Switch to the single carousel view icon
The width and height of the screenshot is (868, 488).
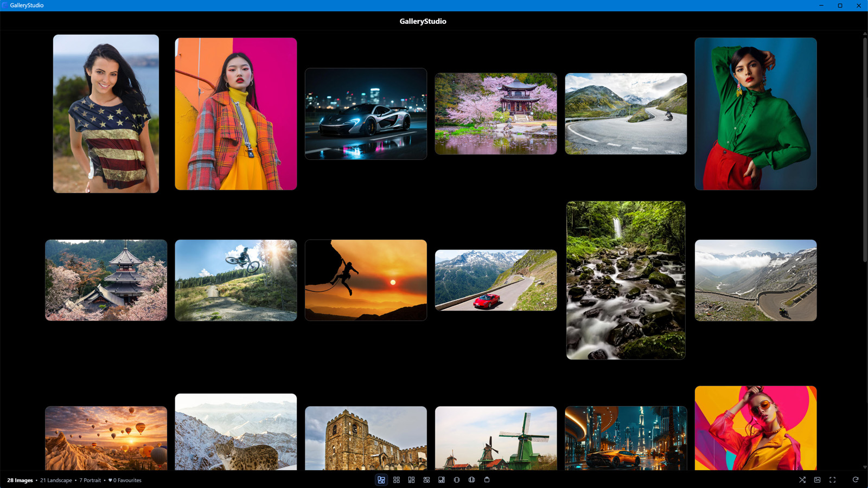(457, 480)
